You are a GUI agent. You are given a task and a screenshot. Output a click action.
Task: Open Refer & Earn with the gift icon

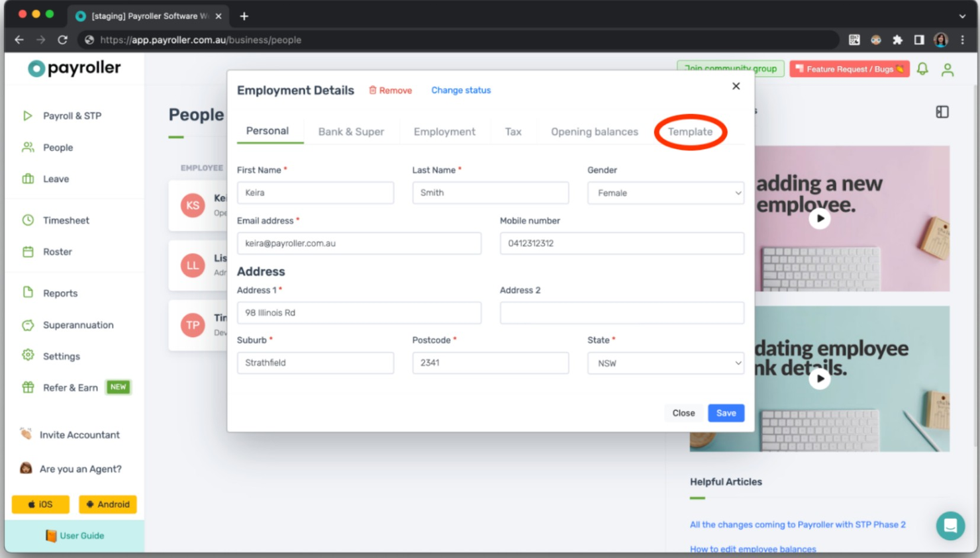69,387
